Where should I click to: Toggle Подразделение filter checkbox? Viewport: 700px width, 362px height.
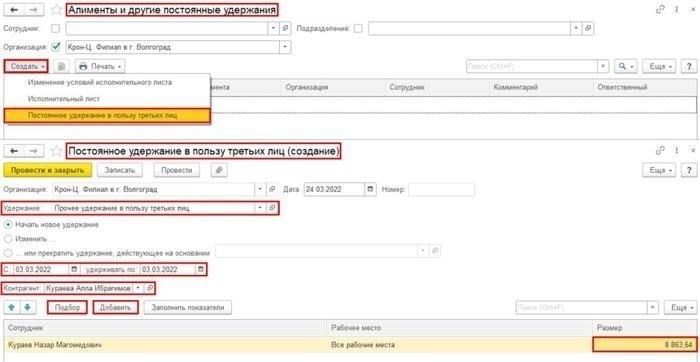[x=358, y=29]
